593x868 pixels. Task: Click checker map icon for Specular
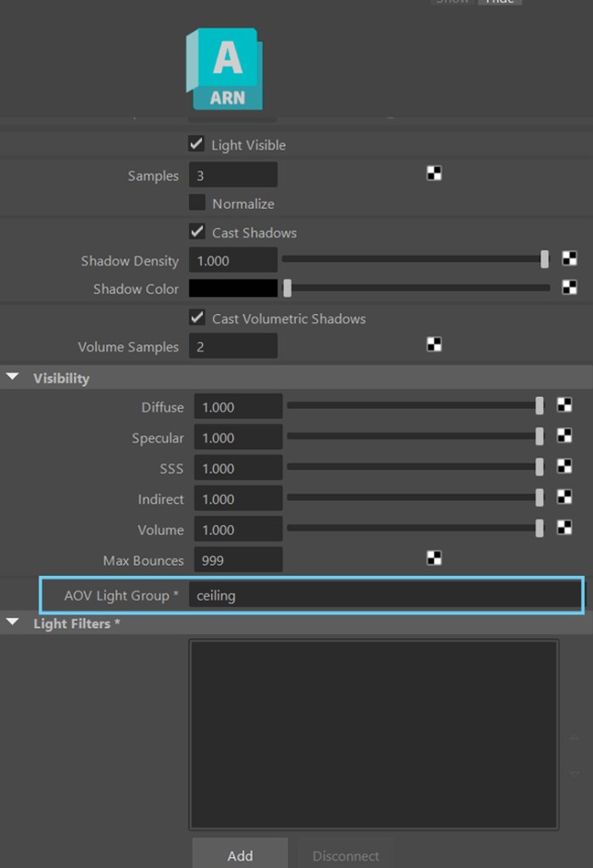[x=564, y=436]
